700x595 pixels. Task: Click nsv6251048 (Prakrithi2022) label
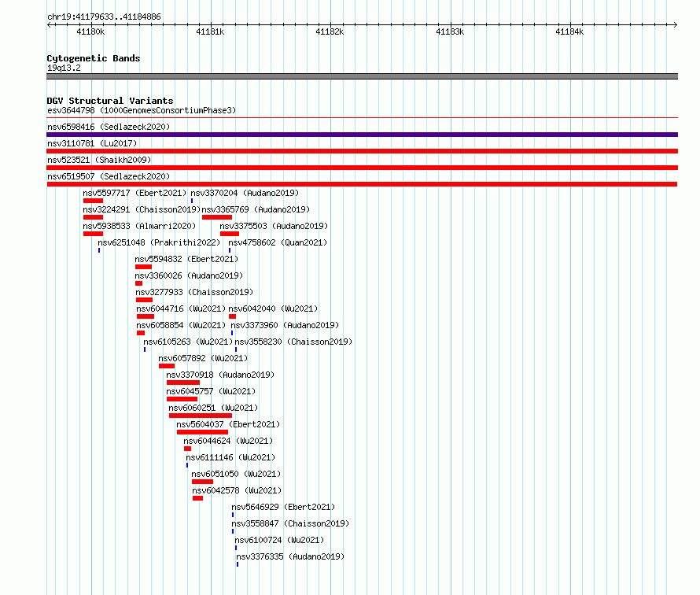[159, 242]
